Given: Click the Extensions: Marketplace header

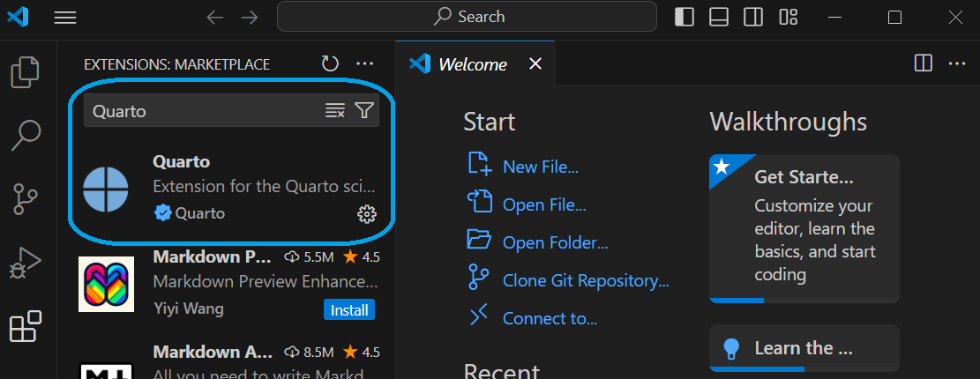Looking at the screenshot, I should (x=177, y=64).
